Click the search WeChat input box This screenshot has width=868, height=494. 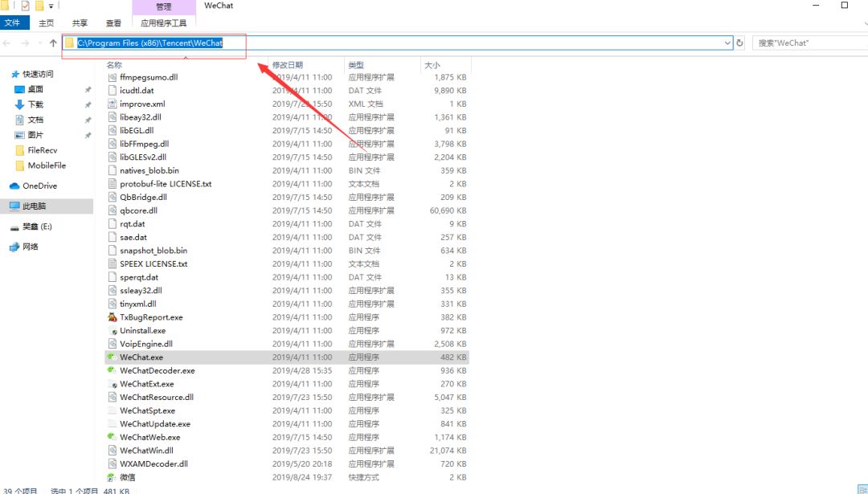808,43
